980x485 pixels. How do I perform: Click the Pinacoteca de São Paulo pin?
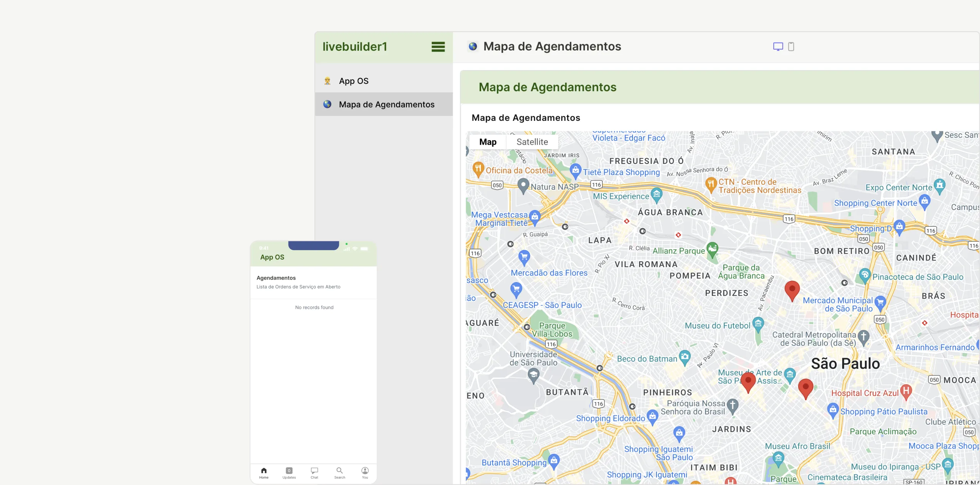click(865, 276)
